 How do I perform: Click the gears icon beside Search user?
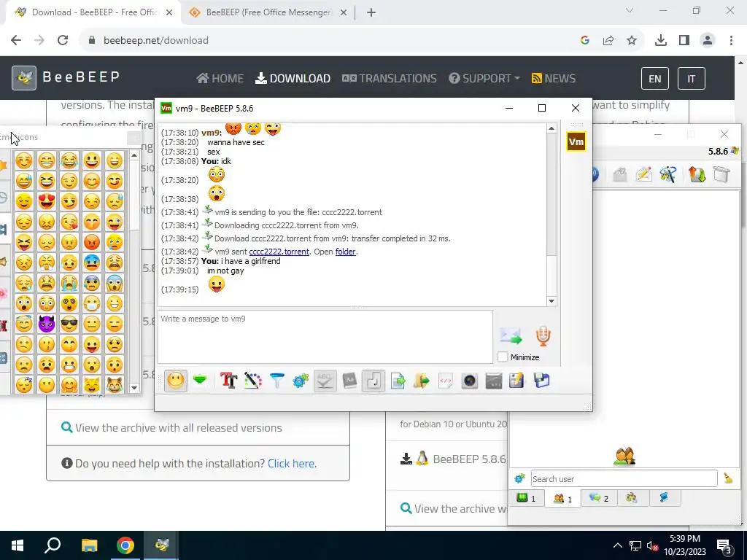coord(519,478)
